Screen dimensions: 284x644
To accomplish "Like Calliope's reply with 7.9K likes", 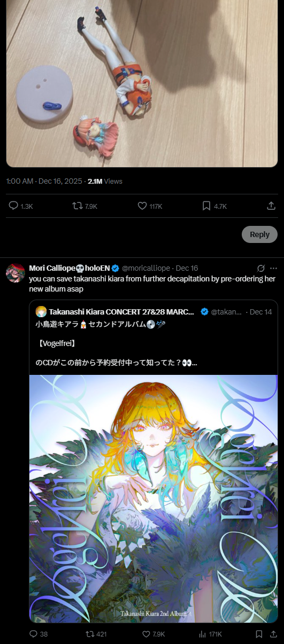I will click(147, 634).
